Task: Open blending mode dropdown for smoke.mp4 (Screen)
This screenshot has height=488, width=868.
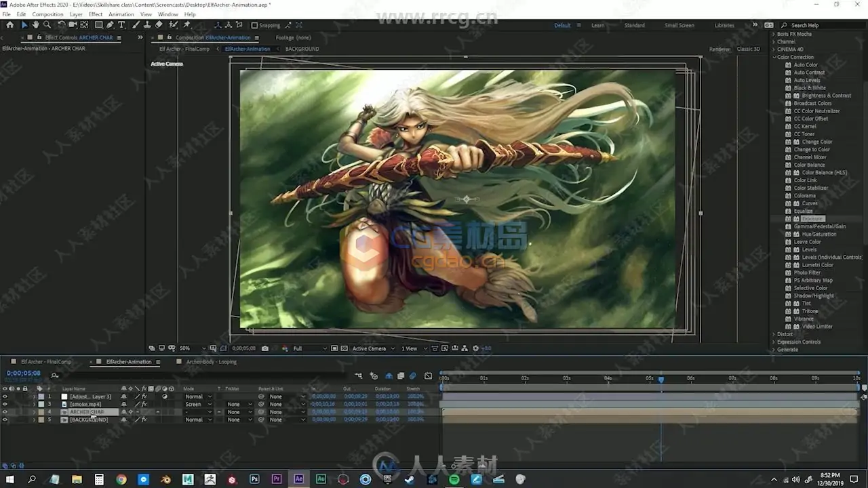Action: tap(198, 405)
